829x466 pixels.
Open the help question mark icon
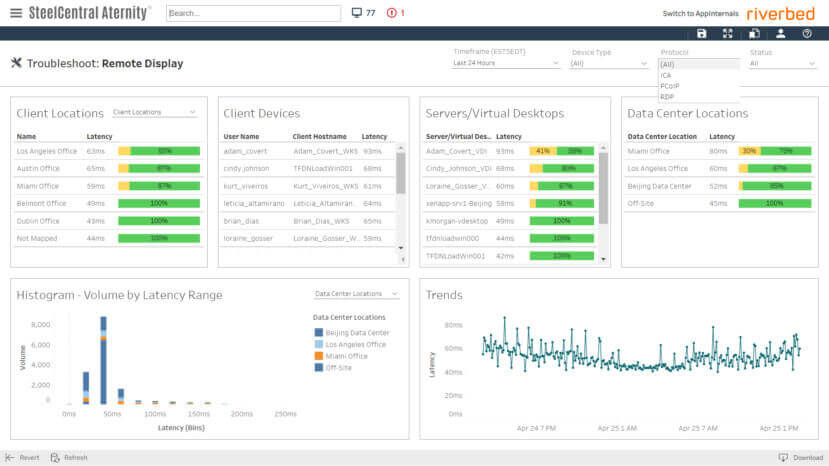(x=807, y=34)
